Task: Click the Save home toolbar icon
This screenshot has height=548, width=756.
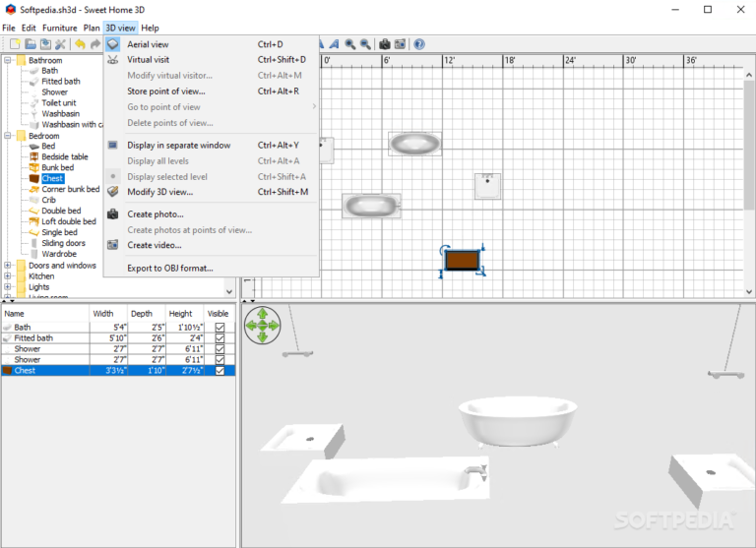Action: (45, 44)
